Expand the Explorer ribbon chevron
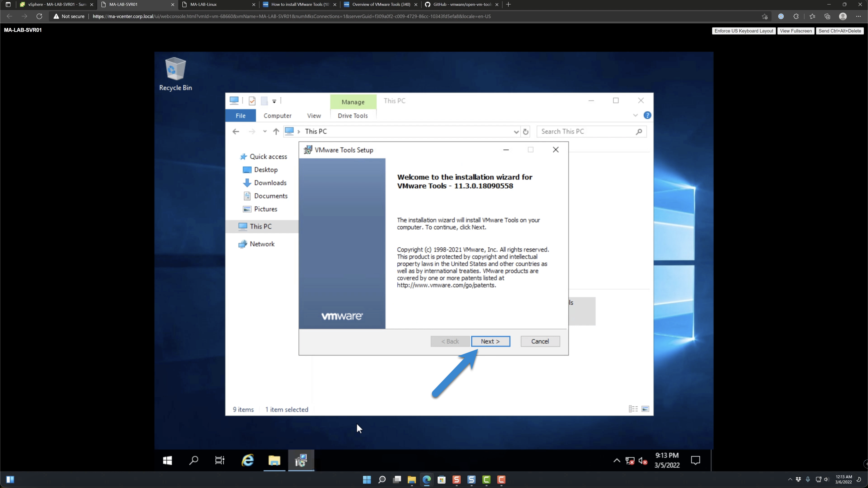Viewport: 868px width, 488px height. click(x=635, y=115)
